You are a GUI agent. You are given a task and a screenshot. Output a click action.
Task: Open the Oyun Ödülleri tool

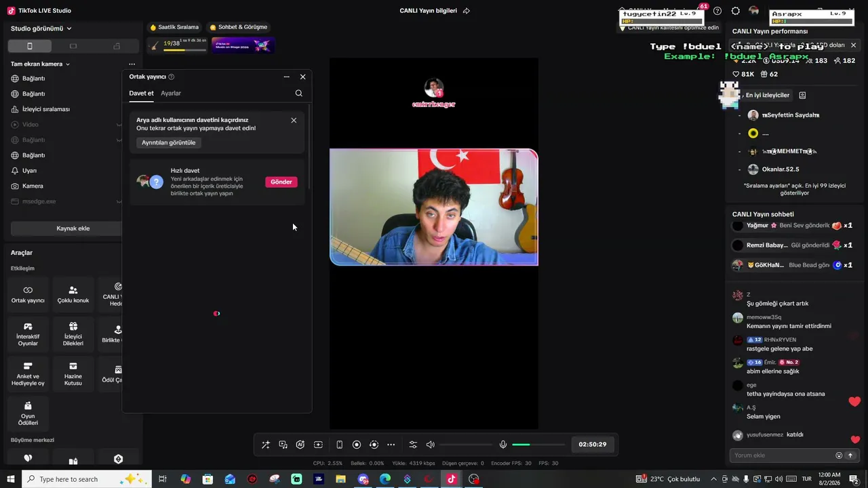(x=28, y=413)
